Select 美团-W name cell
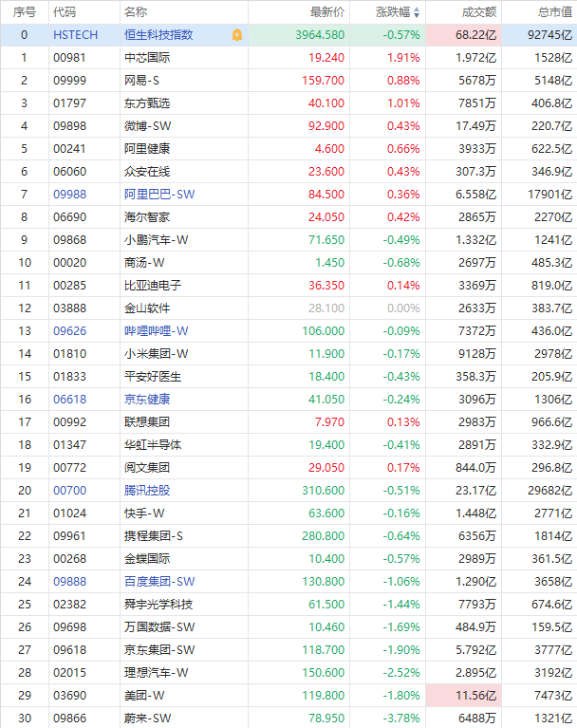 pyautogui.click(x=184, y=695)
